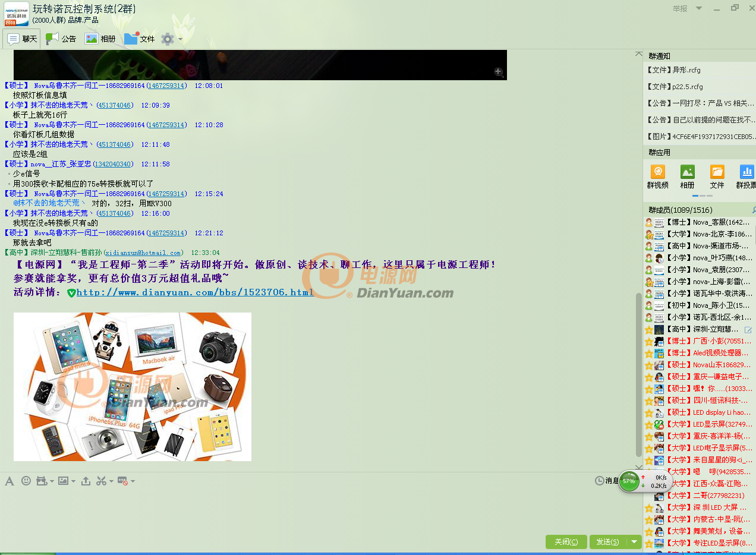Expand the message blocking dropdown arrow
Screen dimensions: 756x555
coord(132,481)
